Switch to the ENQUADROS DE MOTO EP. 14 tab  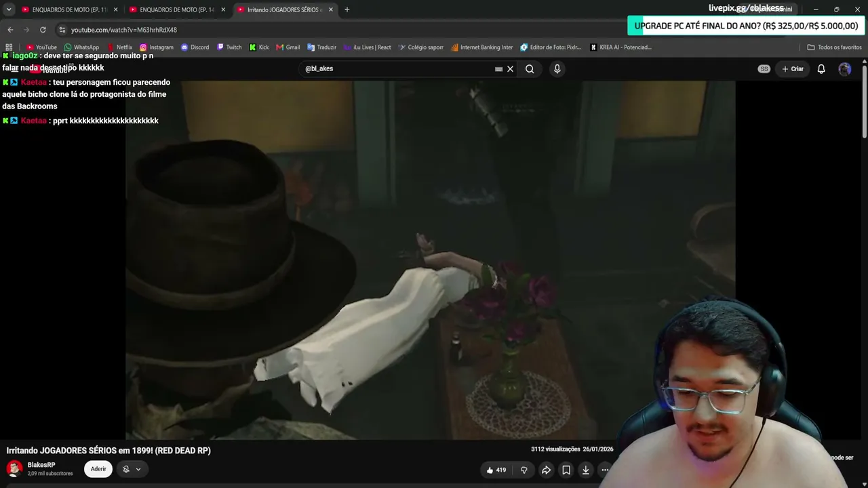click(x=178, y=9)
